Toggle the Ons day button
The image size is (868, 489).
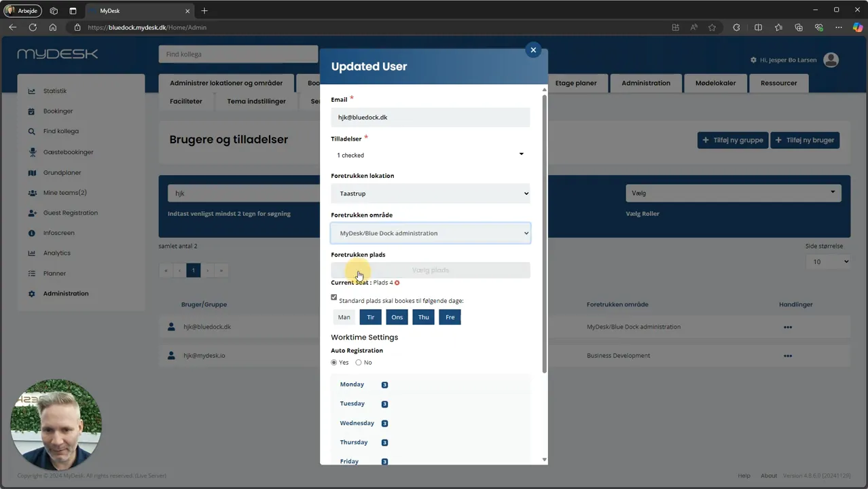(397, 317)
